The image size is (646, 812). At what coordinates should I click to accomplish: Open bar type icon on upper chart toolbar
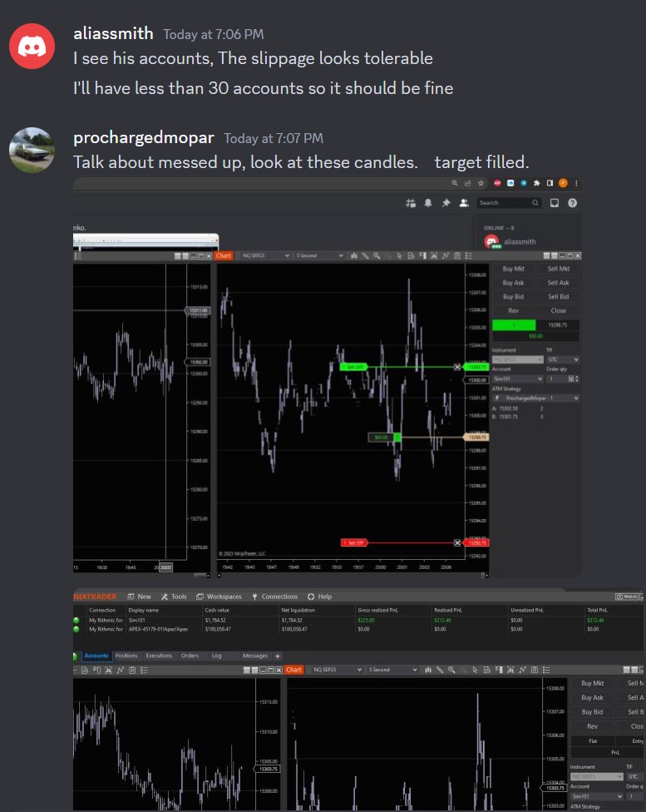tap(354, 255)
